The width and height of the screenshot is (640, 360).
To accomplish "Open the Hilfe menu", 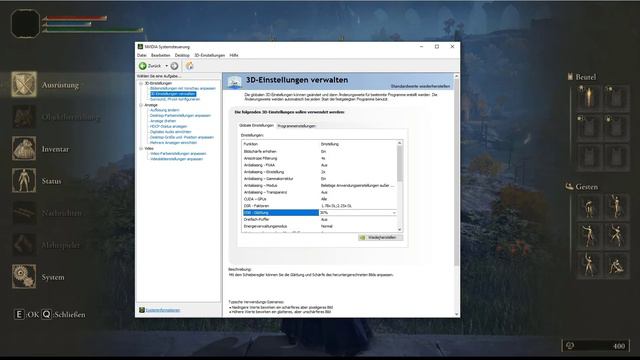I will 234,55.
